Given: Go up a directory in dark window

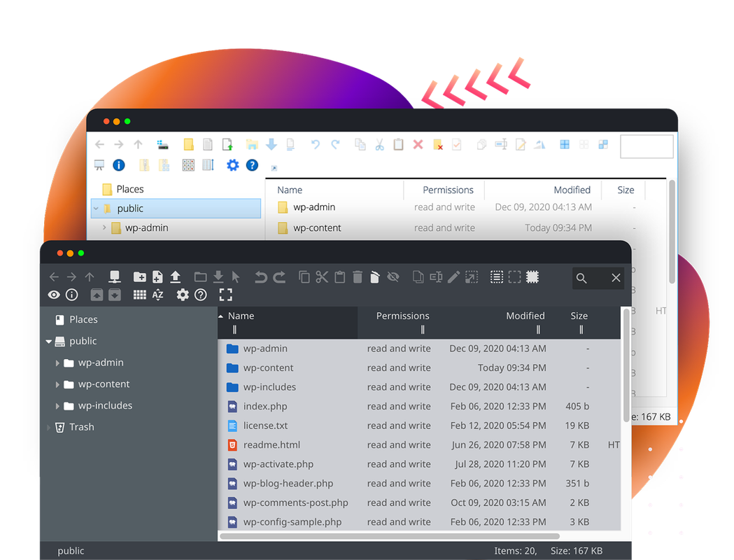Looking at the screenshot, I should 90,276.
